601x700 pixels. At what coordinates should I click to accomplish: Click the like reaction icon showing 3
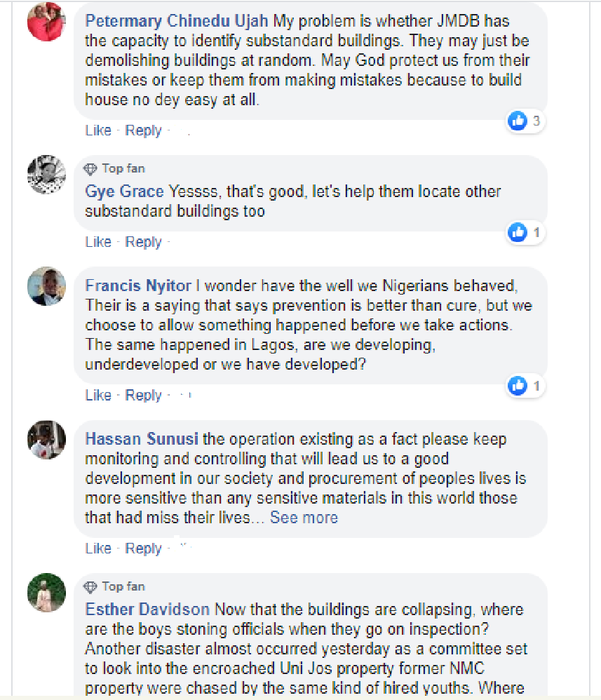(518, 121)
